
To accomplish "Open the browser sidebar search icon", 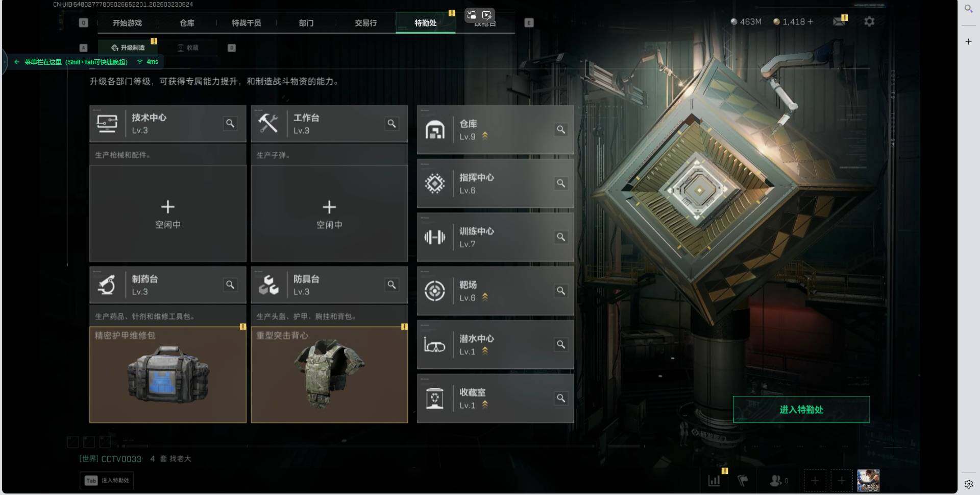I will (968, 9).
